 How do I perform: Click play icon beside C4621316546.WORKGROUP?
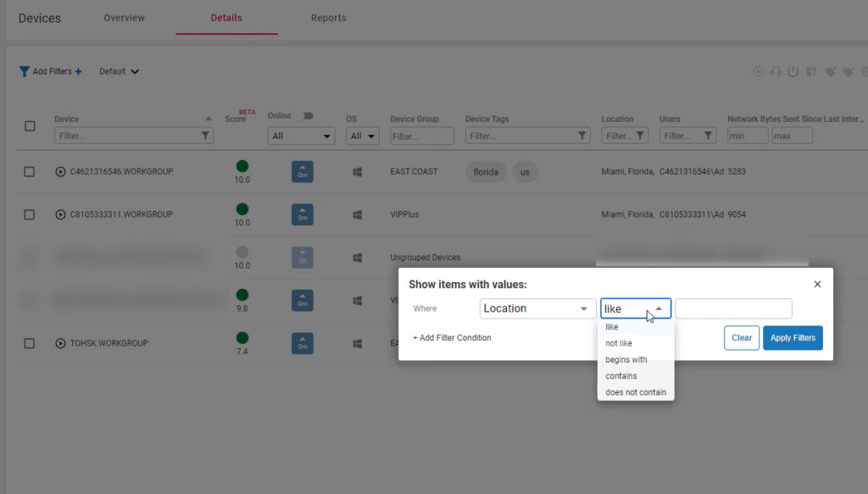point(60,172)
